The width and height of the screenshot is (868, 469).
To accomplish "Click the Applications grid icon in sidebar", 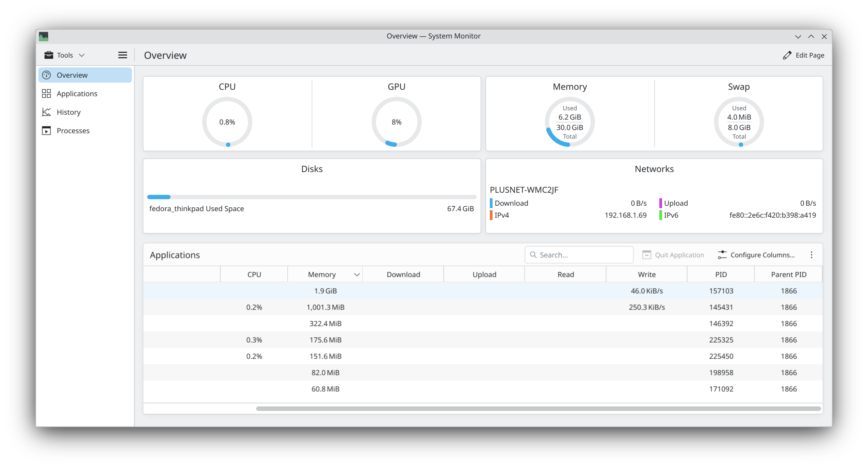I will 47,94.
